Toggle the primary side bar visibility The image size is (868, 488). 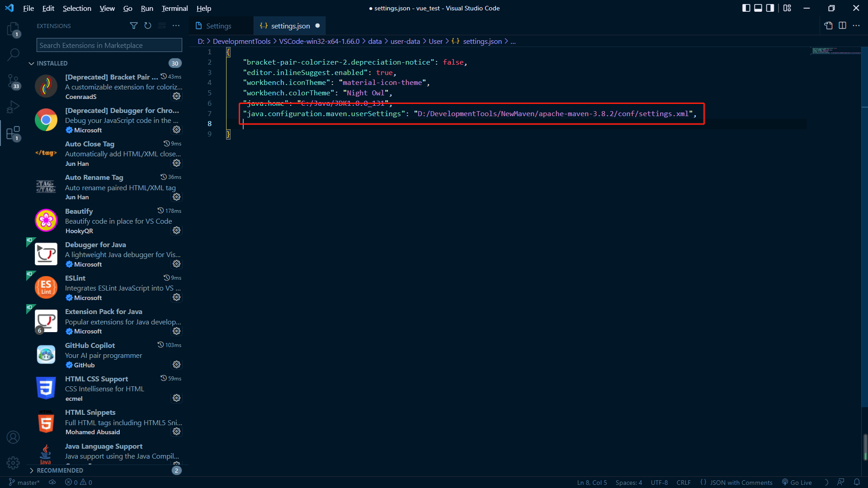pyautogui.click(x=746, y=8)
